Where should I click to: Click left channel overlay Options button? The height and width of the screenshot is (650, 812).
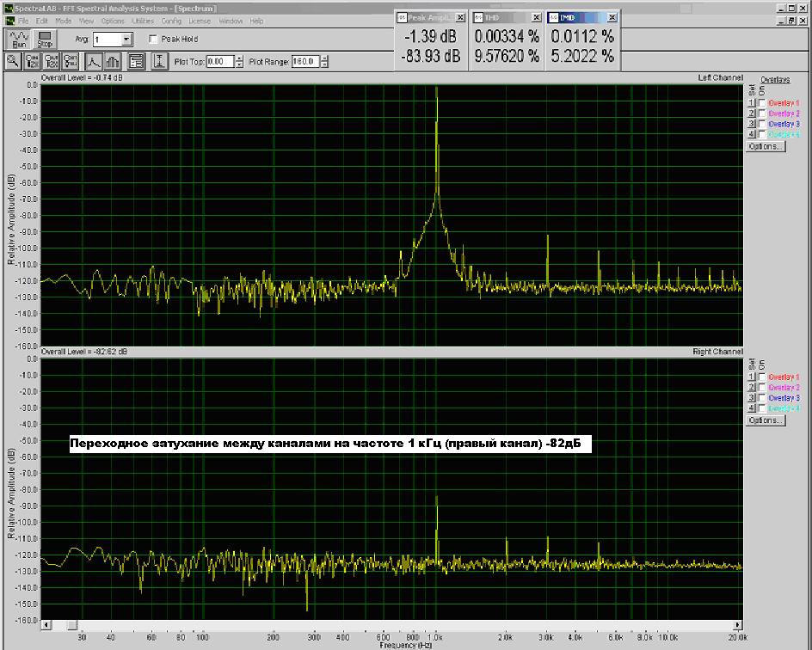(766, 146)
